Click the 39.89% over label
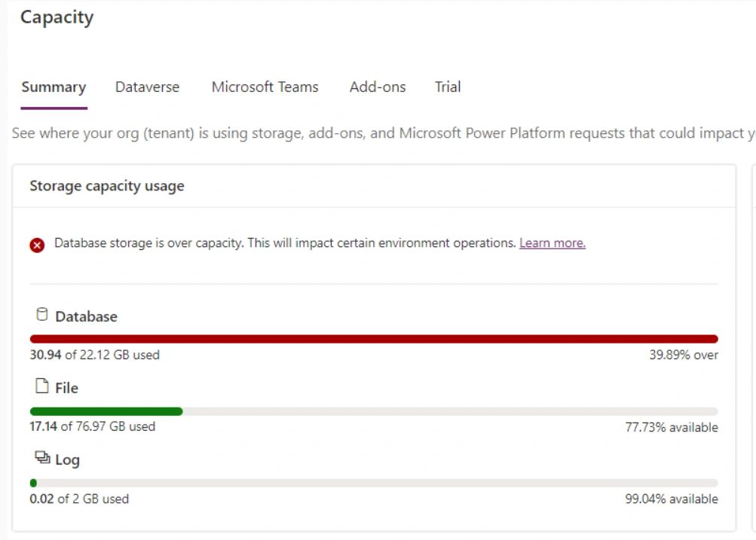The width and height of the screenshot is (756, 540). point(684,355)
